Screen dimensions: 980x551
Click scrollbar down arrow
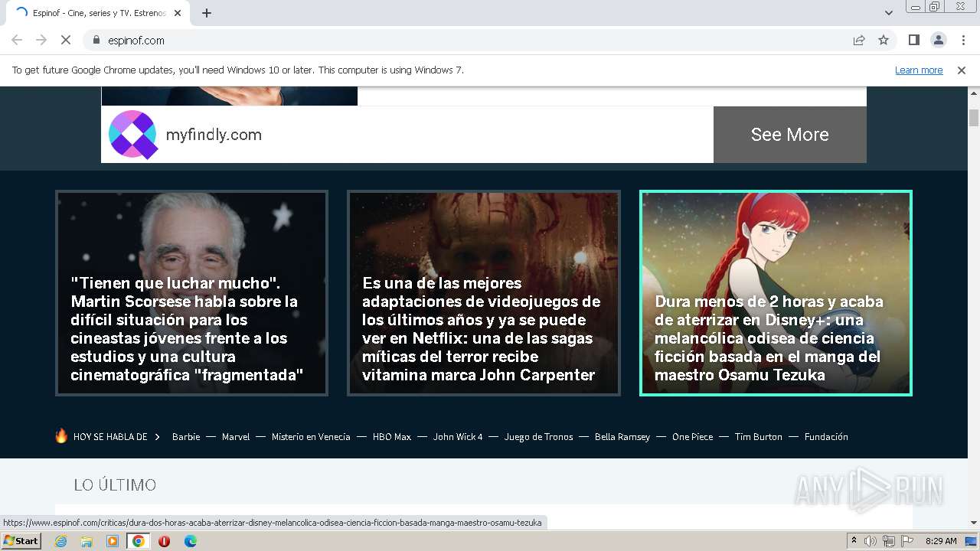click(974, 523)
